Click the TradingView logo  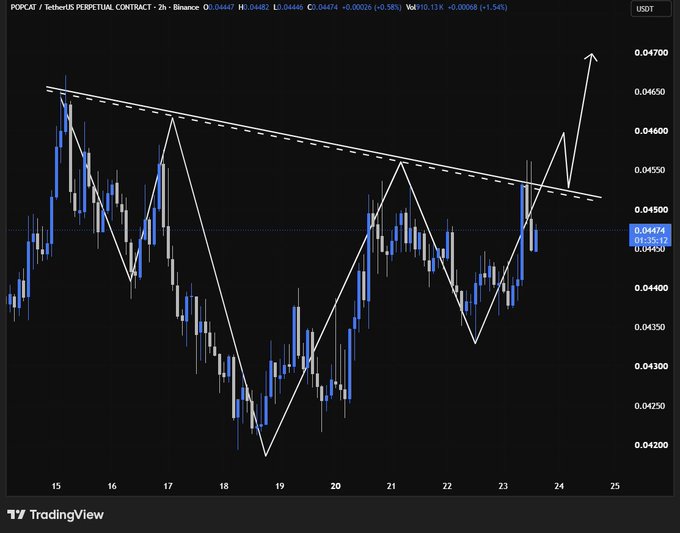coord(56,515)
